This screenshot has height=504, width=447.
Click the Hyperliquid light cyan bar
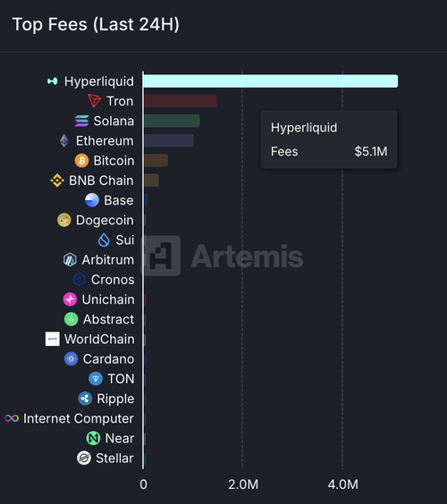[x=271, y=81]
